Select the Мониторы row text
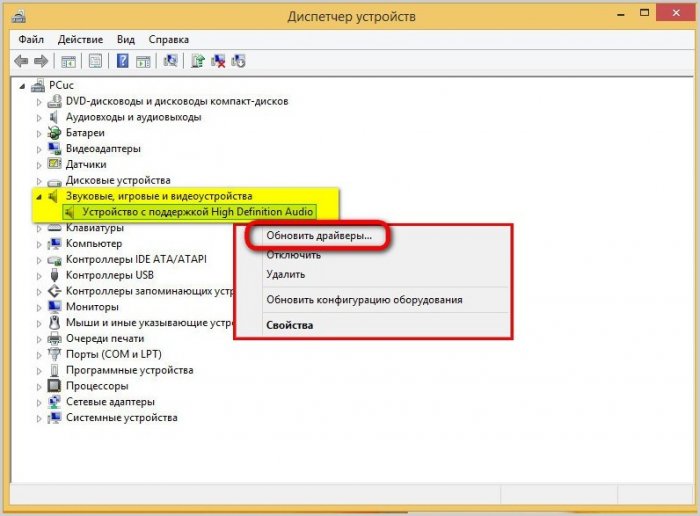 coord(92,307)
